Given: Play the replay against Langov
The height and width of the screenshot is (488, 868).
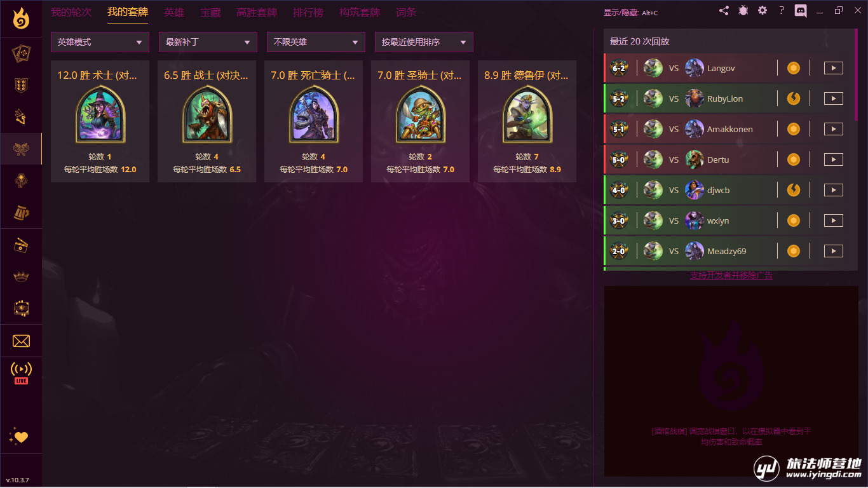Looking at the screenshot, I should 833,68.
